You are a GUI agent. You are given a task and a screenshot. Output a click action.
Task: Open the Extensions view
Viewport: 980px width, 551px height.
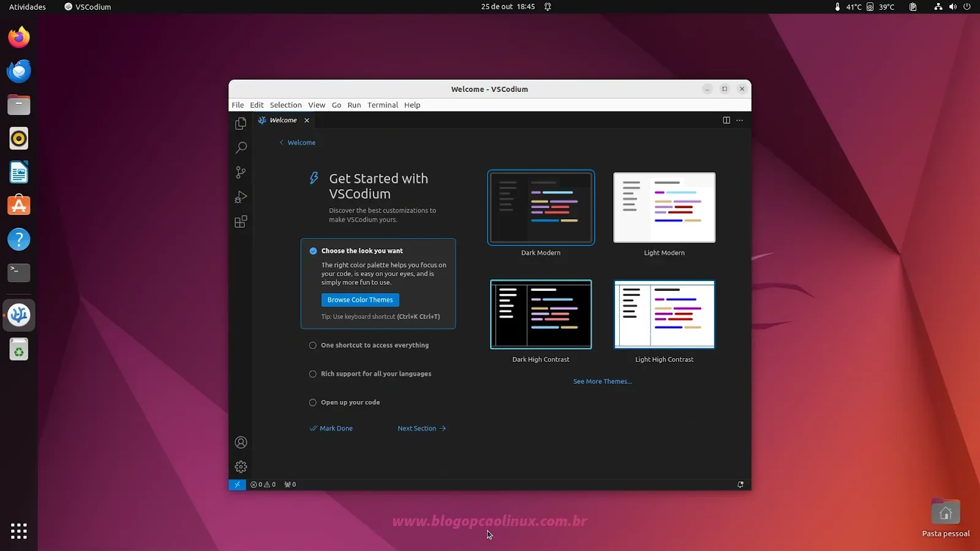click(241, 222)
